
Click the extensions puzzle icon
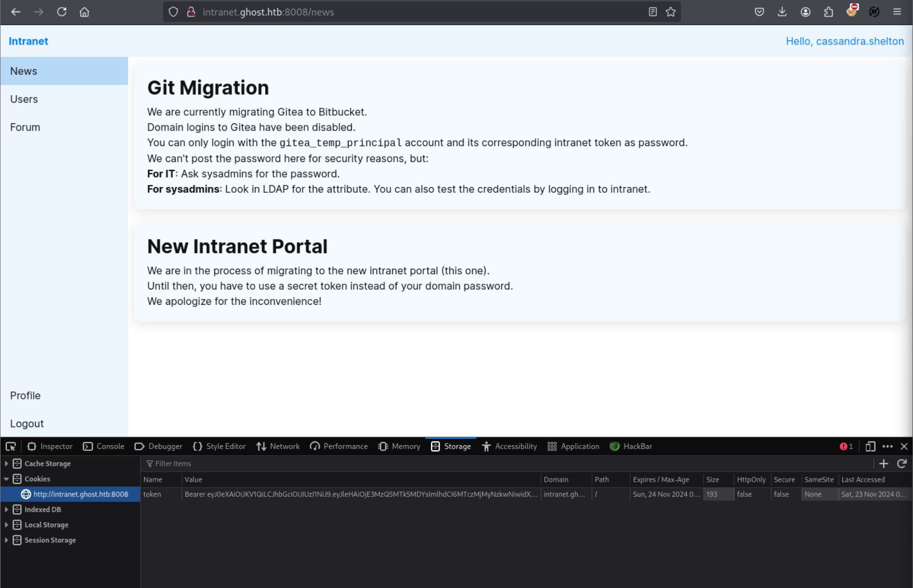[828, 12]
